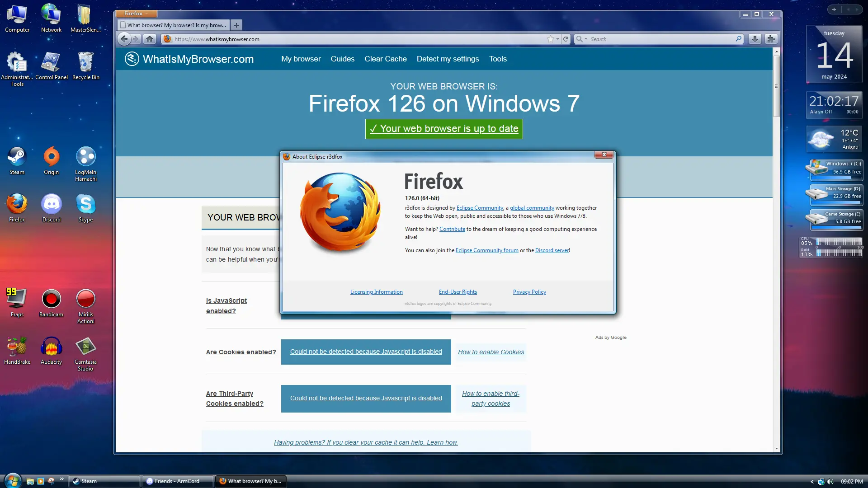Switch to Steam taskbar button
The width and height of the screenshot is (868, 488).
tap(104, 481)
